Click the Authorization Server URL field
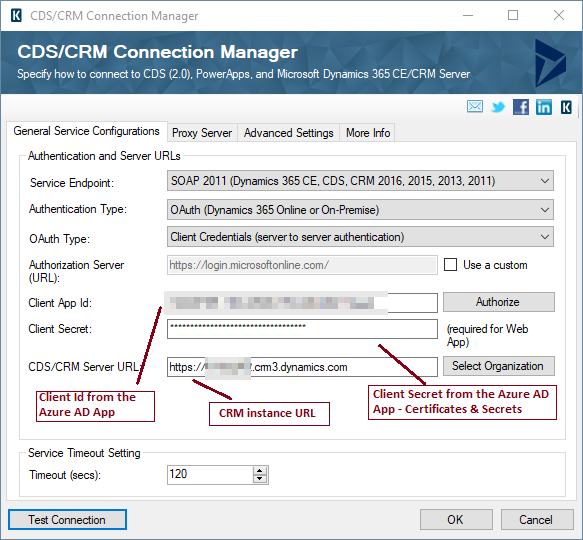 tap(302, 265)
